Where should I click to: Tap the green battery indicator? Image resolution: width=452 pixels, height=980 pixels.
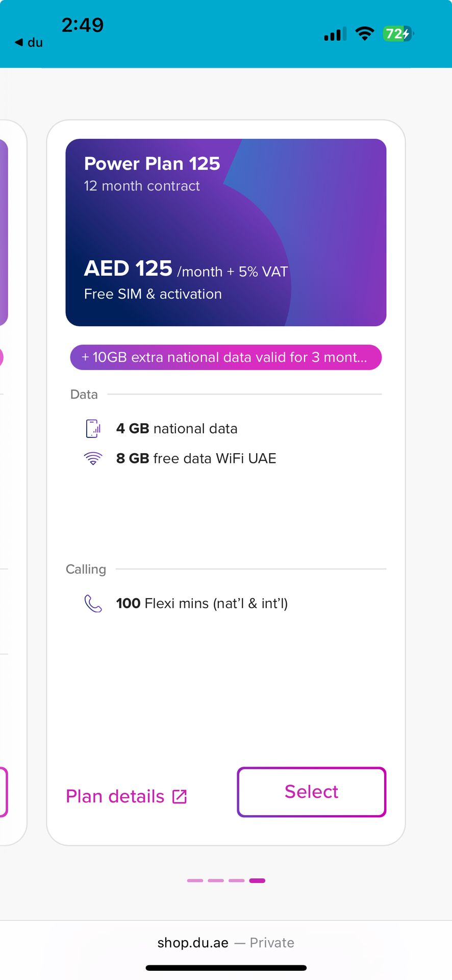397,34
